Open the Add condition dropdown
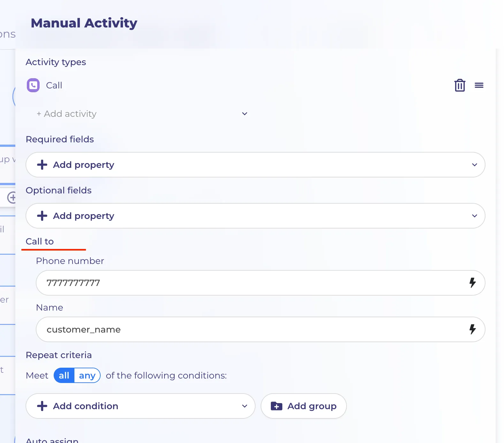504x443 pixels. (141, 406)
